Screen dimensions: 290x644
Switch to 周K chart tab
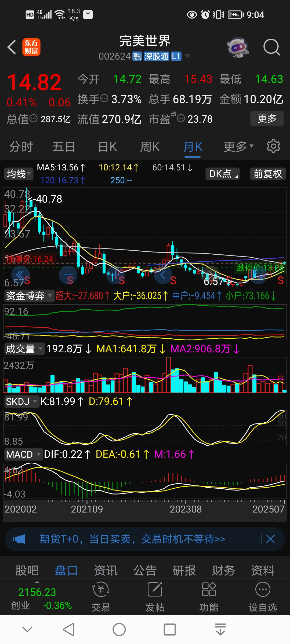tap(150, 147)
